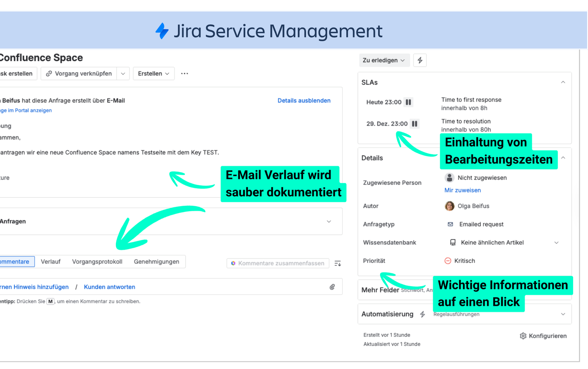The image size is (588, 369).
Task: Open the dropdown arrow next to Vorgang verknüpfen
Action: 123,73
